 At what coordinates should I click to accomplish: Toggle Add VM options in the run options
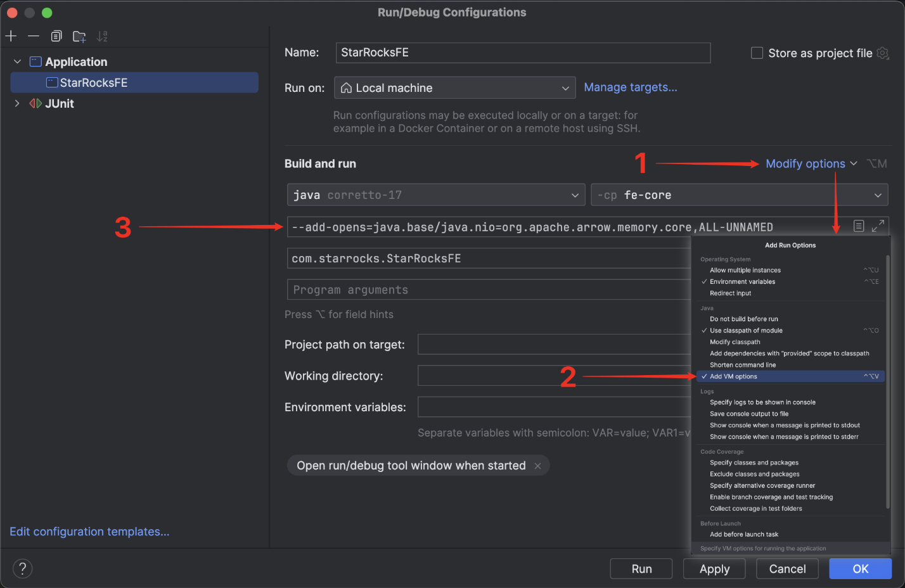(733, 376)
